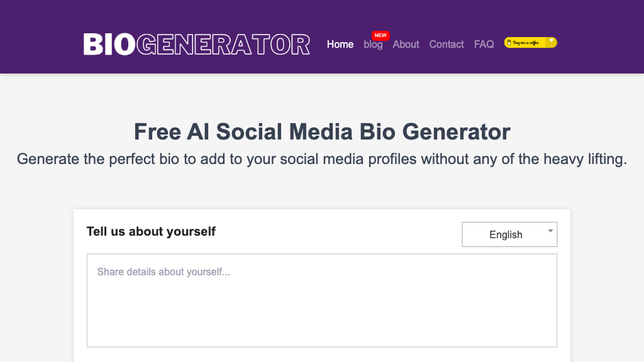The width and height of the screenshot is (644, 362).
Task: Expand the English language dropdown
Action: (x=509, y=234)
